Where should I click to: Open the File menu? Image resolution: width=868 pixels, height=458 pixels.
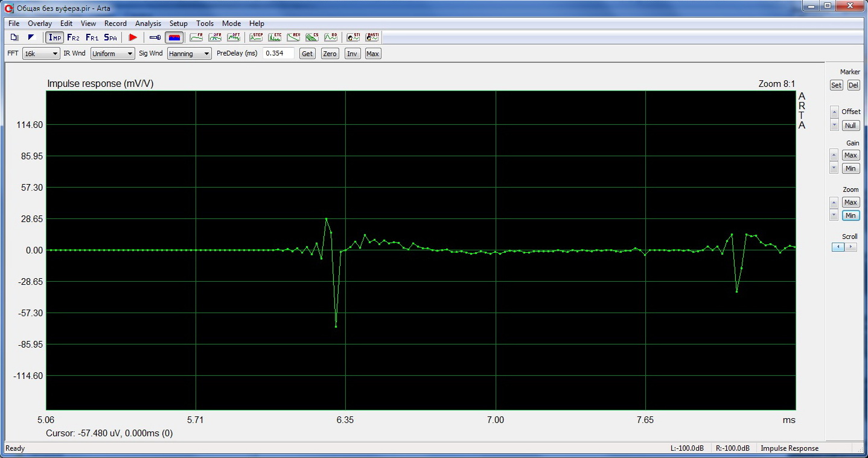tap(14, 24)
